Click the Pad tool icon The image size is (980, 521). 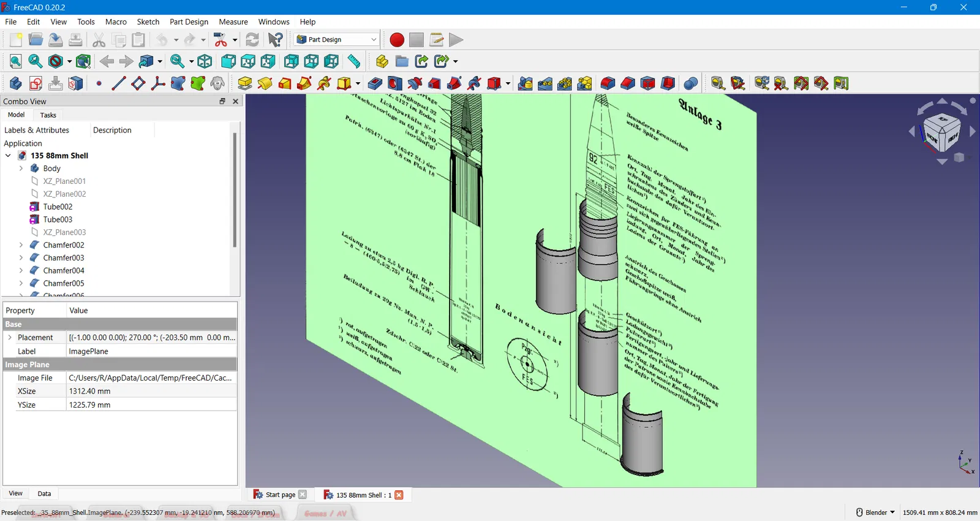click(x=245, y=83)
